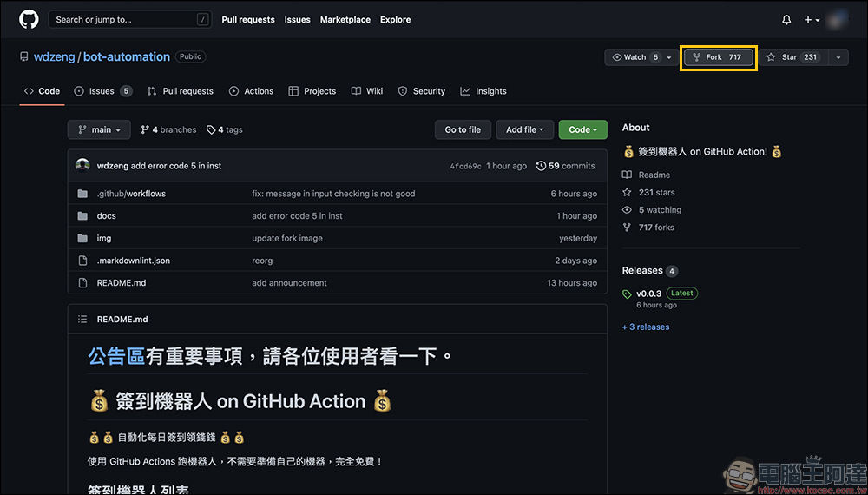Focus the Search or jump to field

coord(130,19)
